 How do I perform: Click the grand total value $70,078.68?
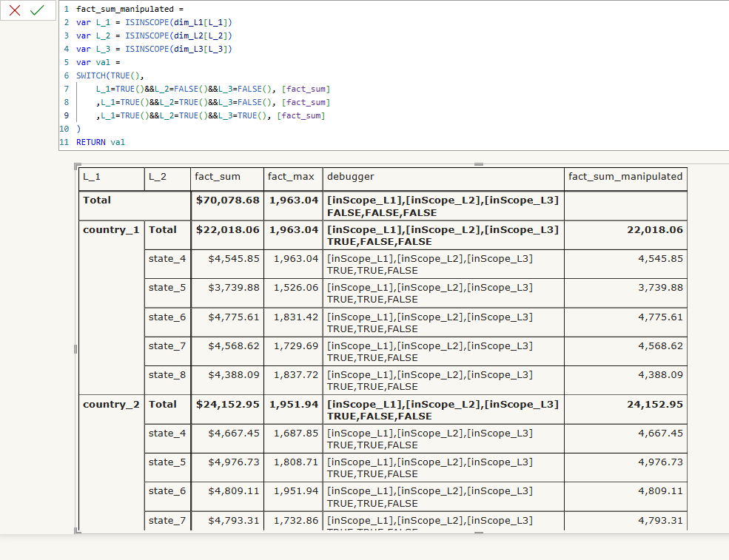click(227, 200)
